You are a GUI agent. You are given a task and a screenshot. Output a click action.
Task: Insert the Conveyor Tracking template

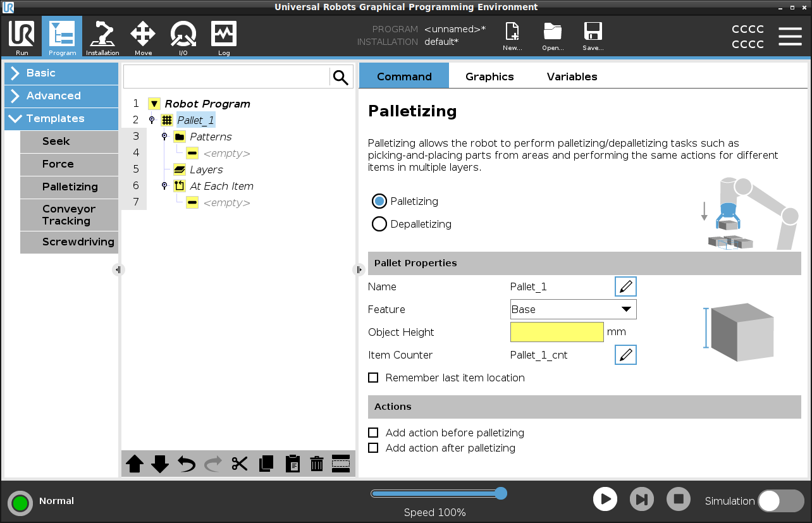pyautogui.click(x=70, y=215)
